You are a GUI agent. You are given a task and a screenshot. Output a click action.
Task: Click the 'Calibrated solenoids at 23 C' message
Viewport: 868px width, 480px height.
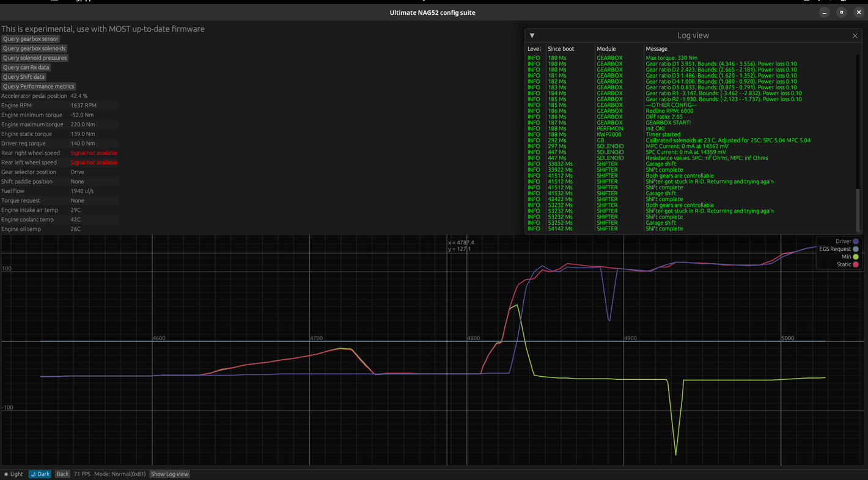click(x=728, y=140)
